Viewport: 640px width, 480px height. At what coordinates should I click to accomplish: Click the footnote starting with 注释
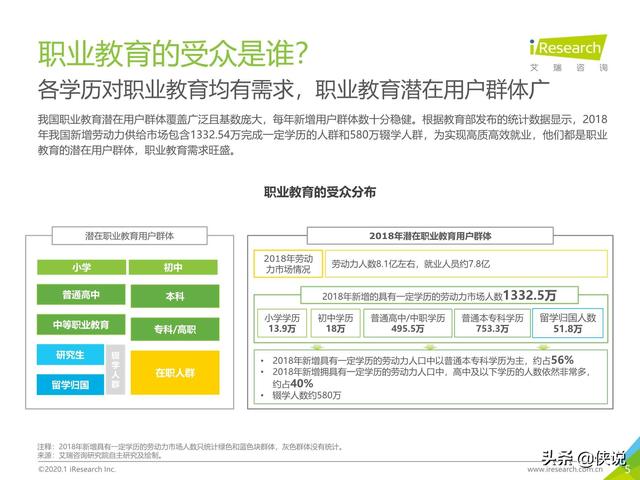(190, 447)
